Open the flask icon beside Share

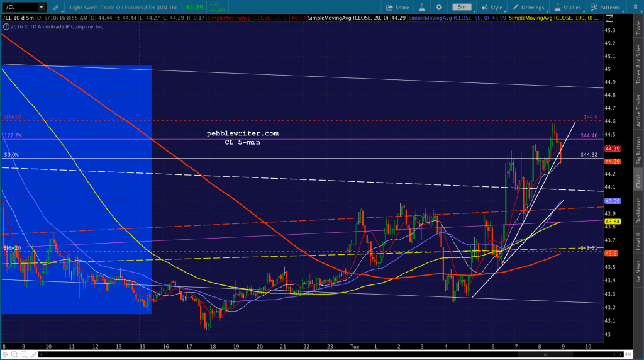point(422,8)
